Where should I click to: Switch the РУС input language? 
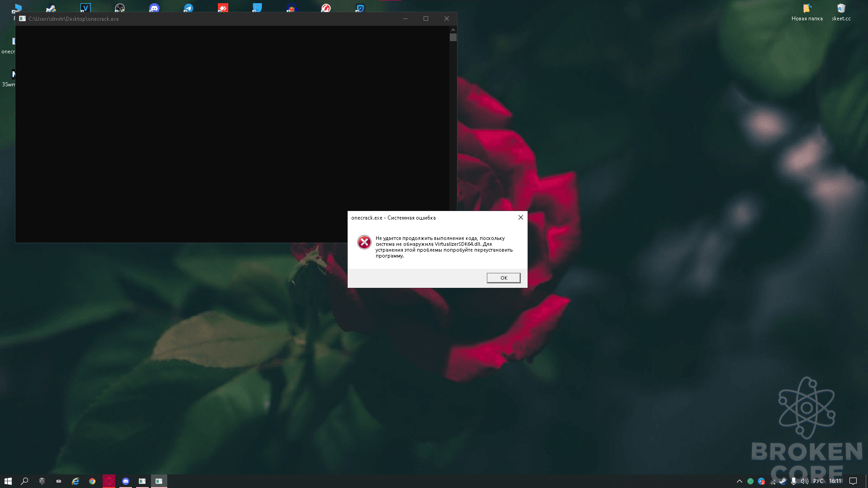coord(818,481)
